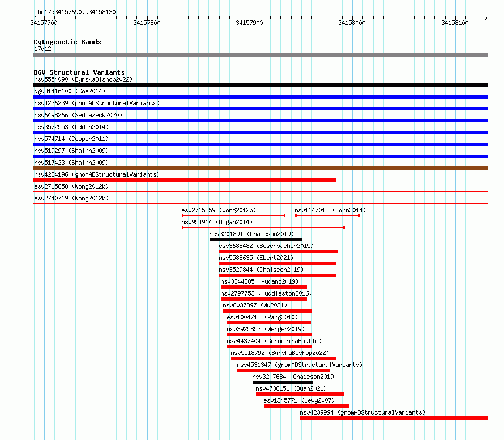Screen dimensions: 504x440
Task: Select nsv2797753 (Huddleston2016) label
Action: (266, 293)
